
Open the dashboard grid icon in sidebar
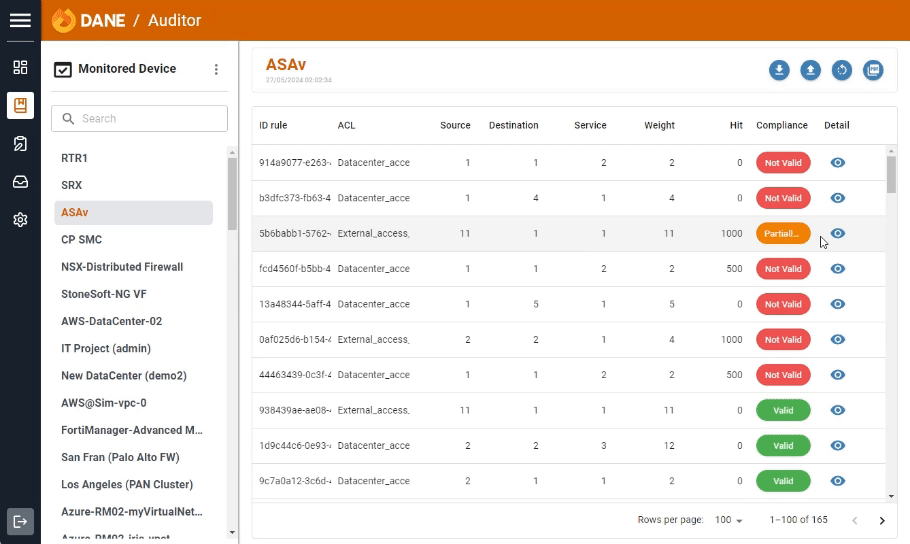[20, 67]
